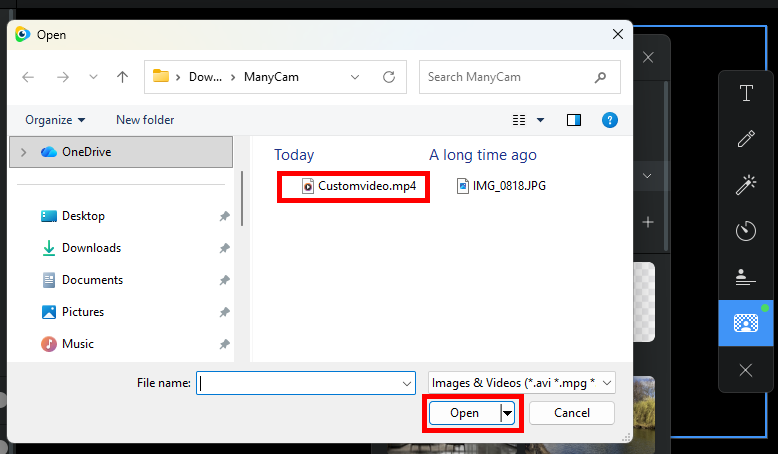Select the Draw pencil tool

tap(746, 139)
